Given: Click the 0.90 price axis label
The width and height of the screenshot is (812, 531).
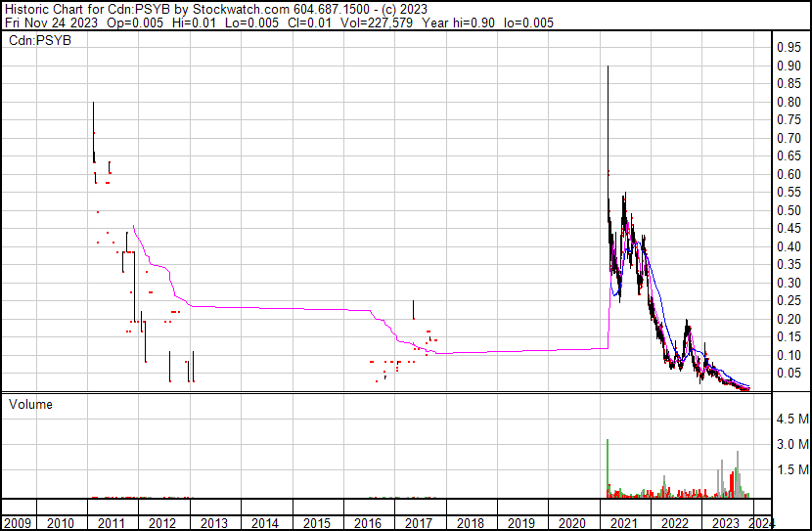Looking at the screenshot, I should (x=789, y=66).
